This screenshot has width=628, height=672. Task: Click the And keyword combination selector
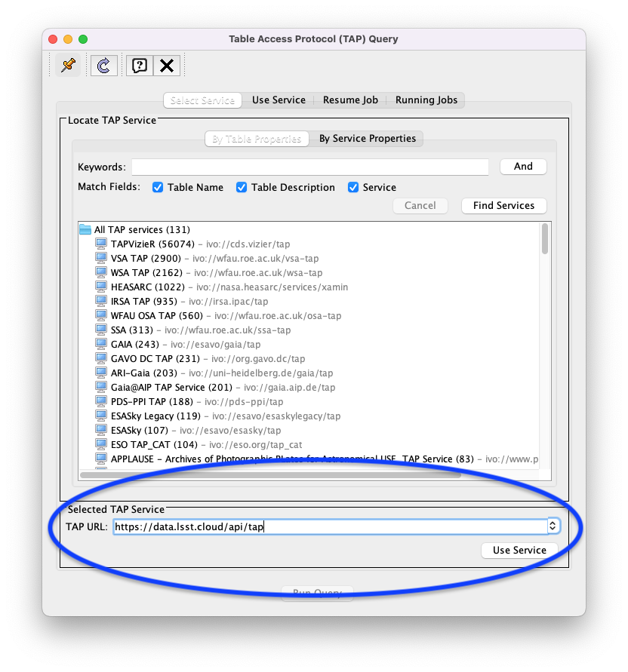point(523,167)
